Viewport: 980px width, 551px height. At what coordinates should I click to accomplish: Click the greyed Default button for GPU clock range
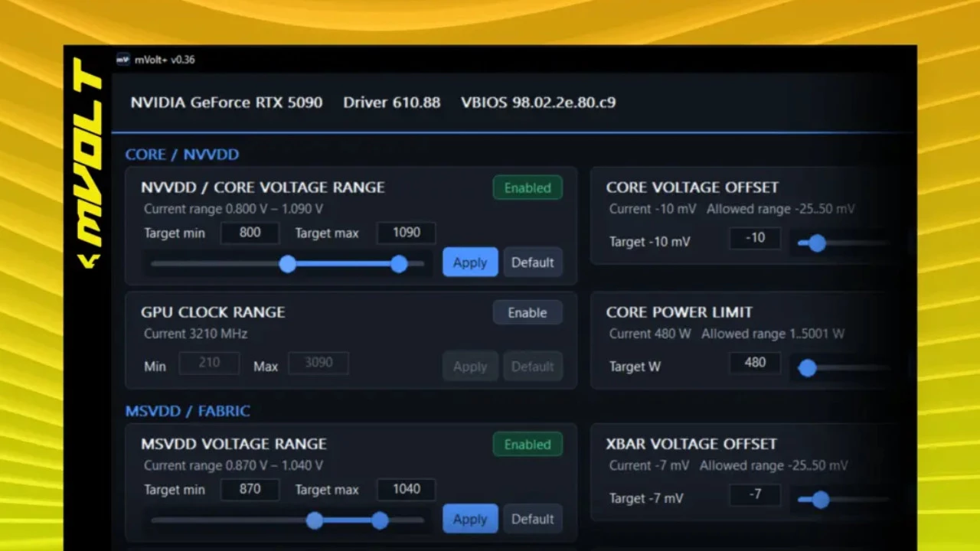pos(533,367)
